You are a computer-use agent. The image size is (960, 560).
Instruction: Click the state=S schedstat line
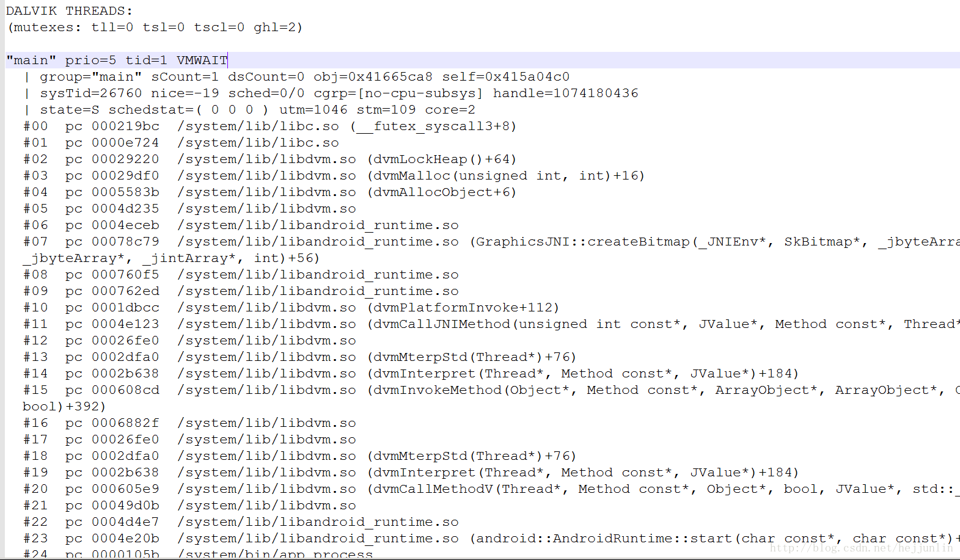tap(249, 110)
